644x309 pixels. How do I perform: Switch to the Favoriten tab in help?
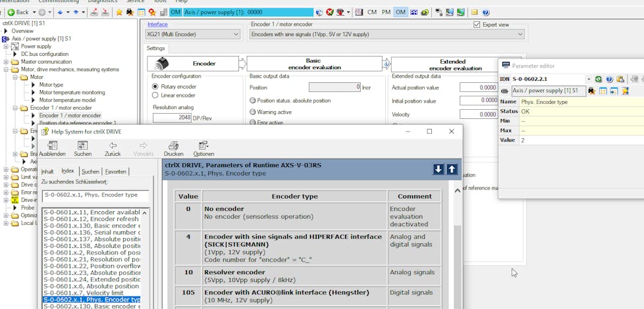pyautogui.click(x=116, y=171)
